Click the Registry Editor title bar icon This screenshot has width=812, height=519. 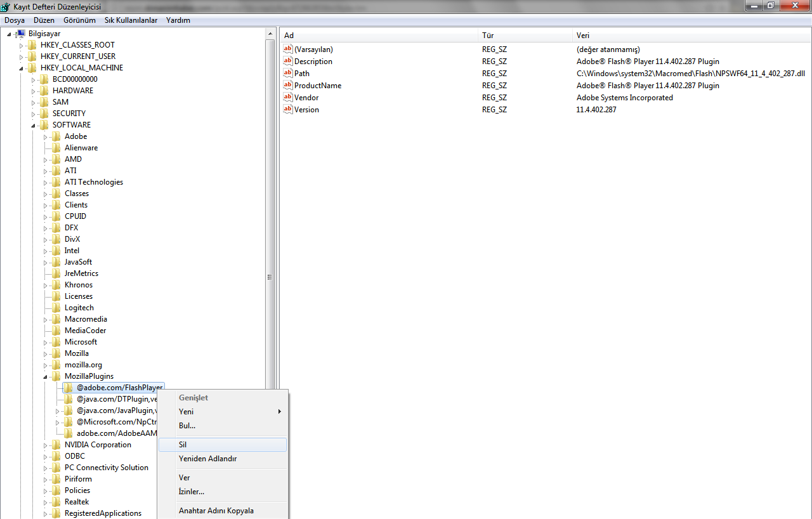point(6,6)
